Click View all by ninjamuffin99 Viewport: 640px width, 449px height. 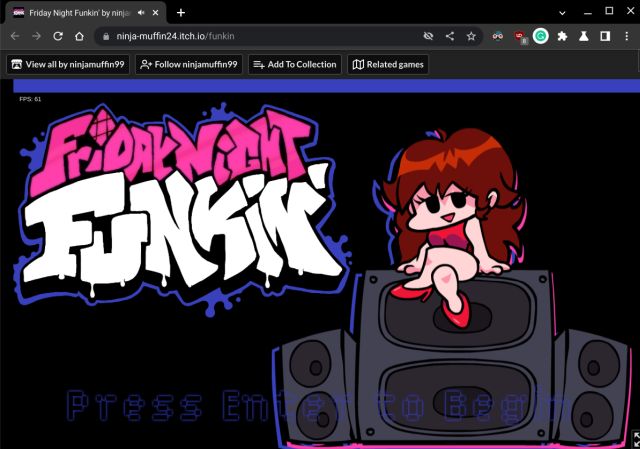pos(68,64)
